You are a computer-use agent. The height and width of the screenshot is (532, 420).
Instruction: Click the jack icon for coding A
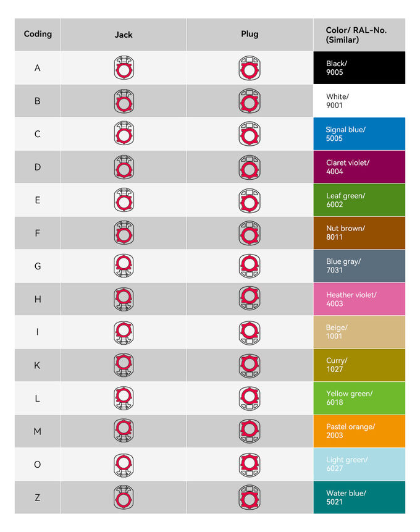coord(124,68)
